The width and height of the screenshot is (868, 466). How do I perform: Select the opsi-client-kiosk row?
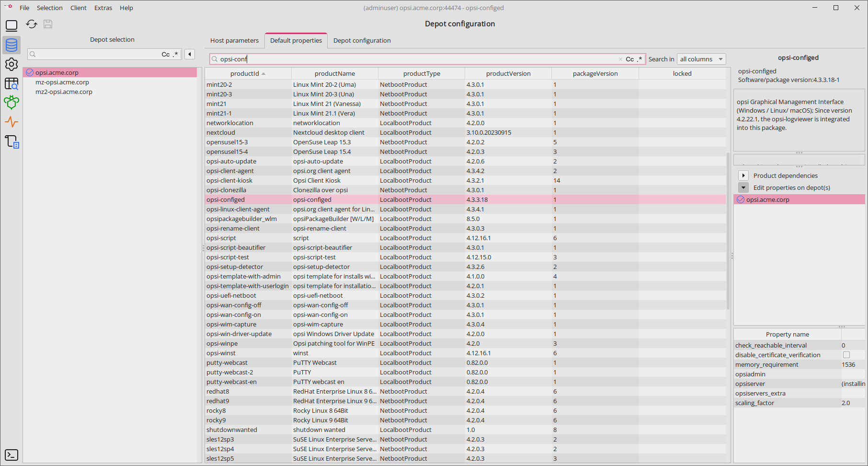(x=465, y=180)
